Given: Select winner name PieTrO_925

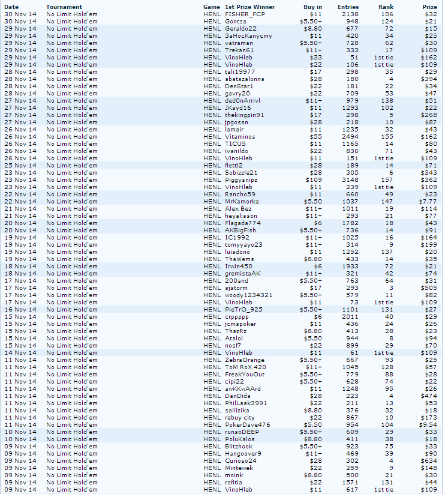Looking at the screenshot, I should click(x=243, y=310).
